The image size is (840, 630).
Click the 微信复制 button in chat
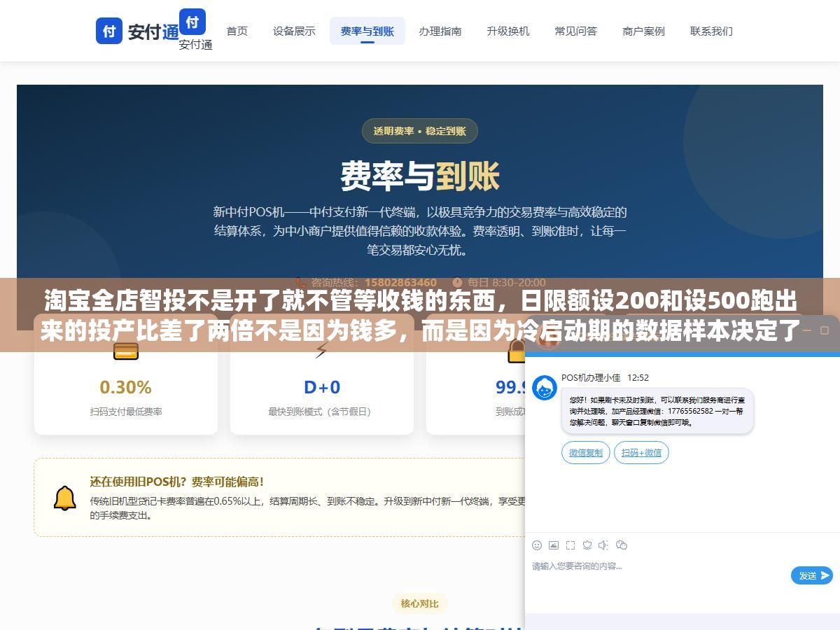[x=586, y=452]
